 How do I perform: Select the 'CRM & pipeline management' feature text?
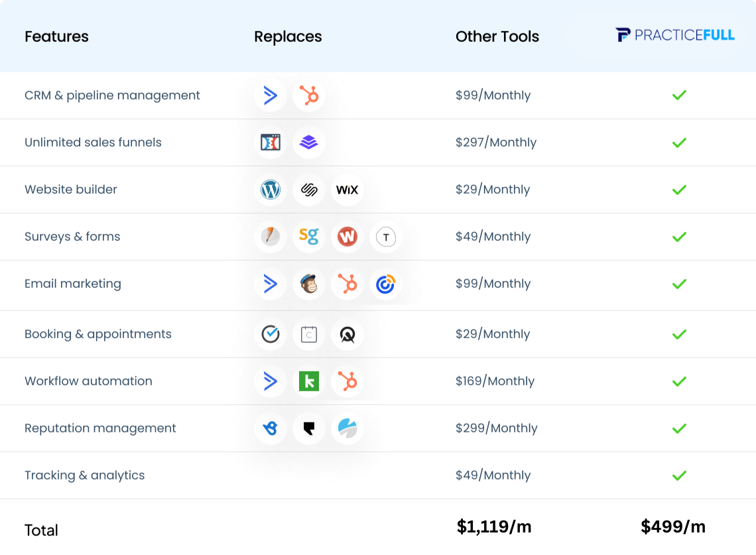coord(112,95)
